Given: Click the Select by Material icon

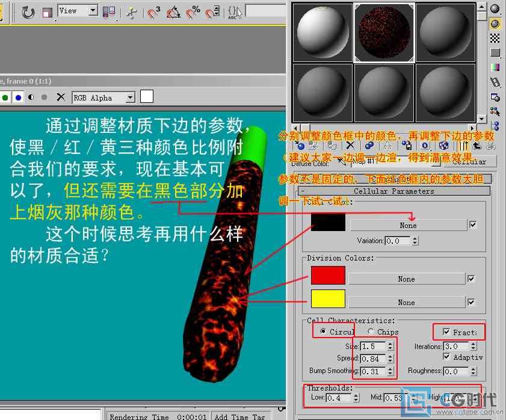Looking at the screenshot, I should click(x=495, y=111).
